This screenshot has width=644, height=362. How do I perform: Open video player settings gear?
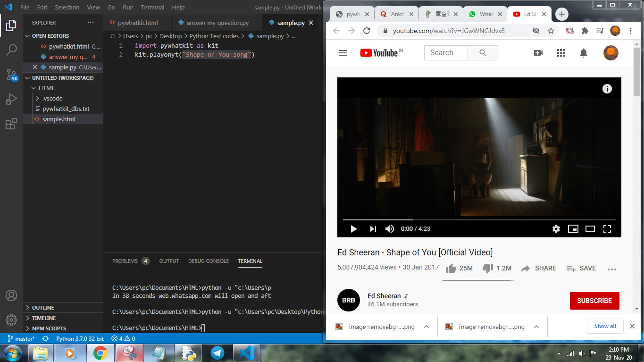click(556, 229)
